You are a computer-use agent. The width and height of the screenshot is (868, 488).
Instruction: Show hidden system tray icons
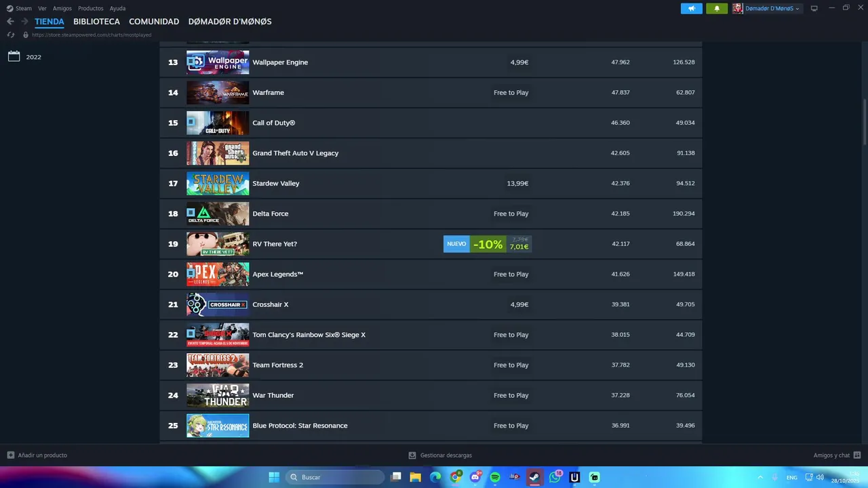(760, 477)
